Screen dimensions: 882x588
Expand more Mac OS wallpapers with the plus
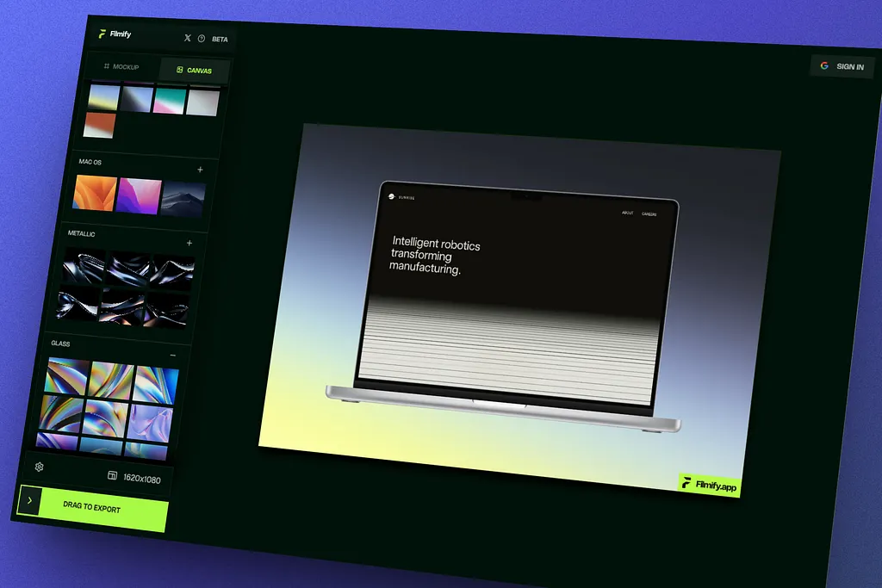point(199,170)
